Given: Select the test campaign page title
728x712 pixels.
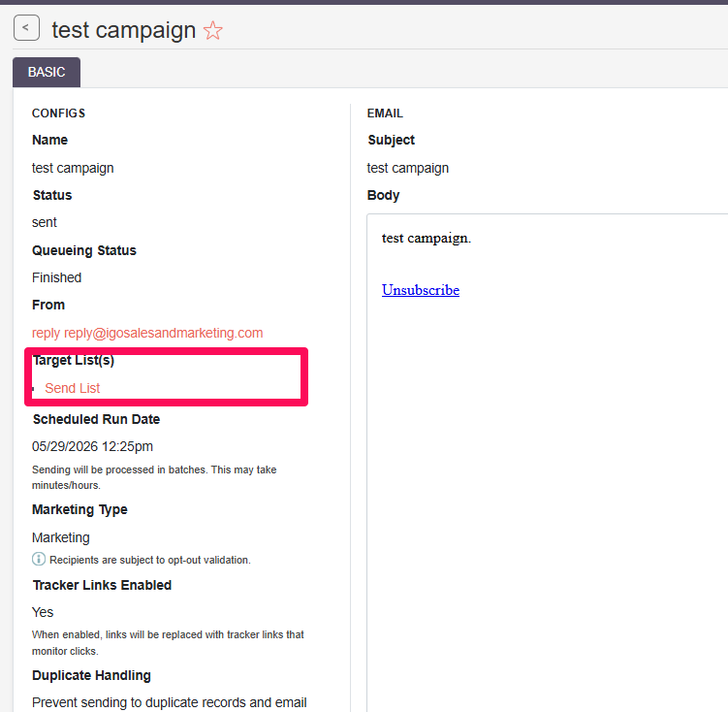Looking at the screenshot, I should (123, 31).
